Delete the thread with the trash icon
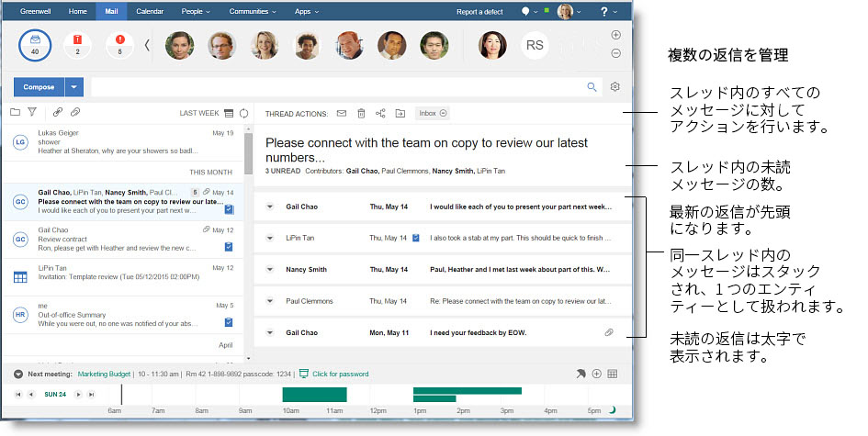This screenshot has height=436, width=868. click(361, 114)
